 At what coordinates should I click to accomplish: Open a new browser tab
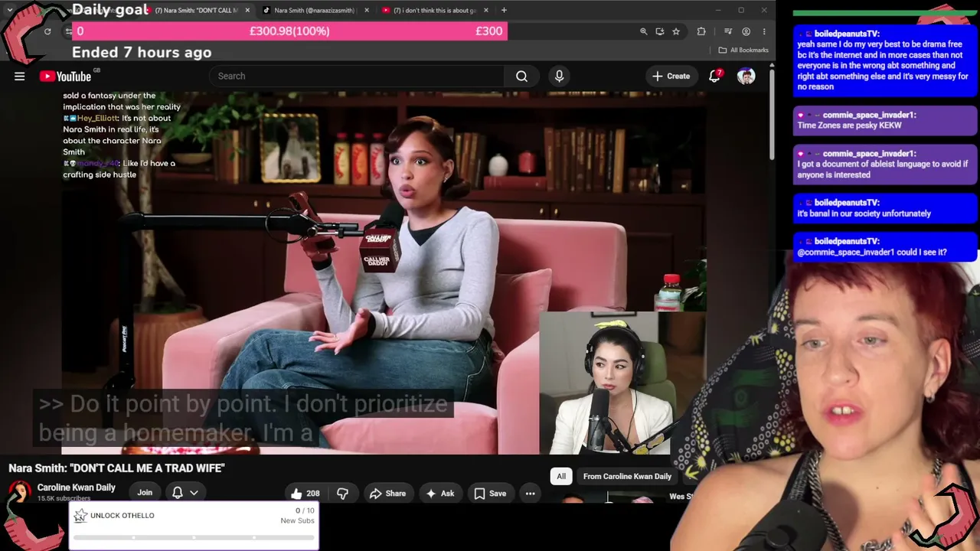point(504,10)
